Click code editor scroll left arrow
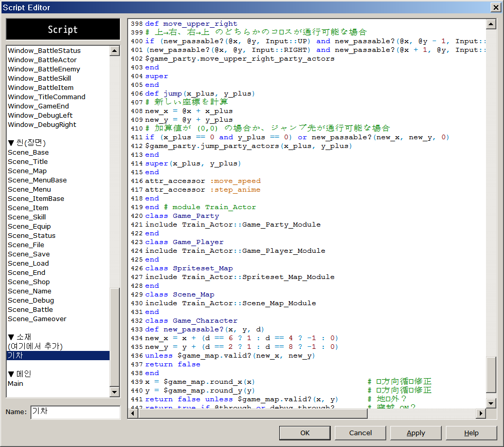The width and height of the screenshot is (504, 447). pyautogui.click(x=133, y=414)
